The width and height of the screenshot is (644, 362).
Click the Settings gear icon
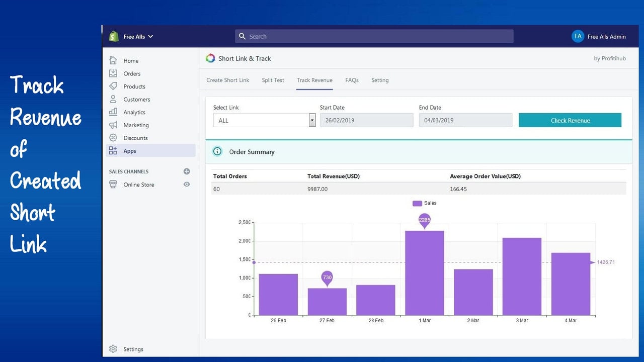[113, 349]
